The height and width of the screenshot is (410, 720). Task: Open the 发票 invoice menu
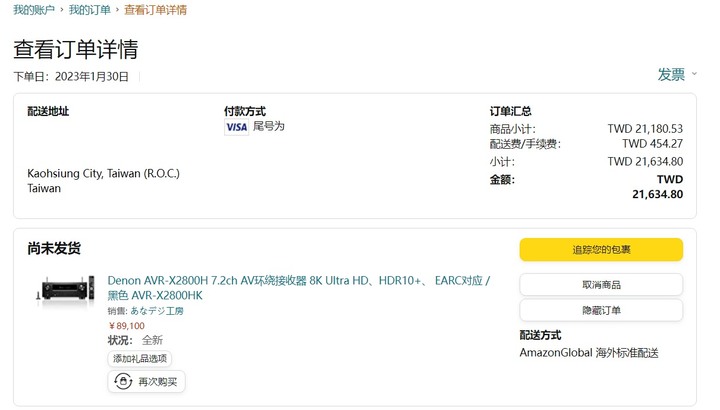click(x=671, y=74)
